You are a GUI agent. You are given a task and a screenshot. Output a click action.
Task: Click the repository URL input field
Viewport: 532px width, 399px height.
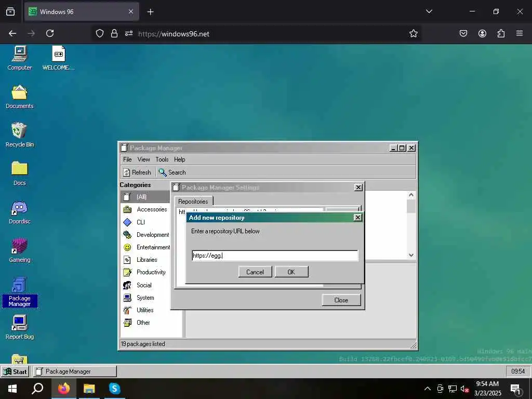pyautogui.click(x=275, y=256)
